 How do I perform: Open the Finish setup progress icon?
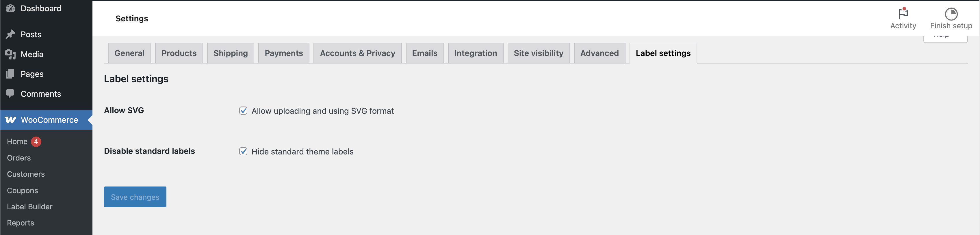pyautogui.click(x=951, y=14)
